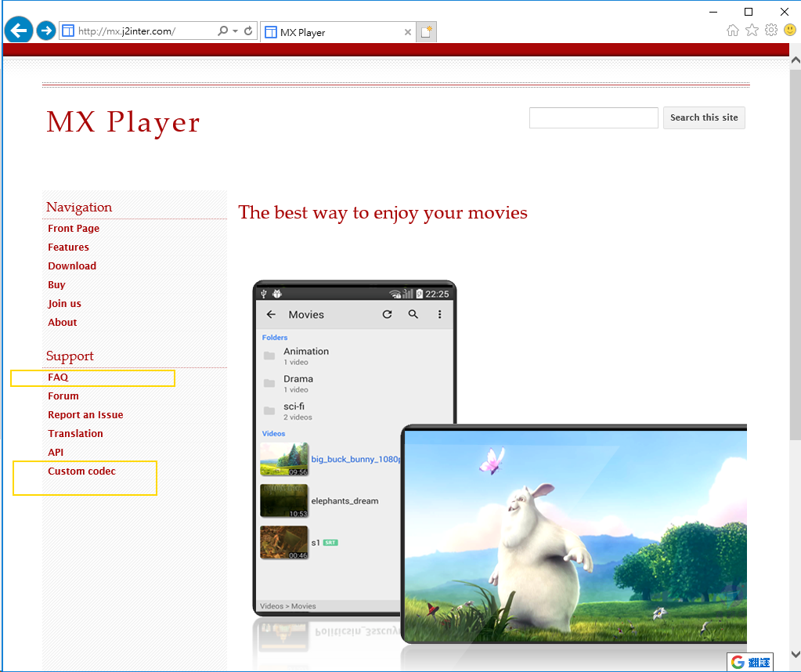The height and width of the screenshot is (672, 801).
Task: Open the Report an Issue link
Action: point(85,415)
